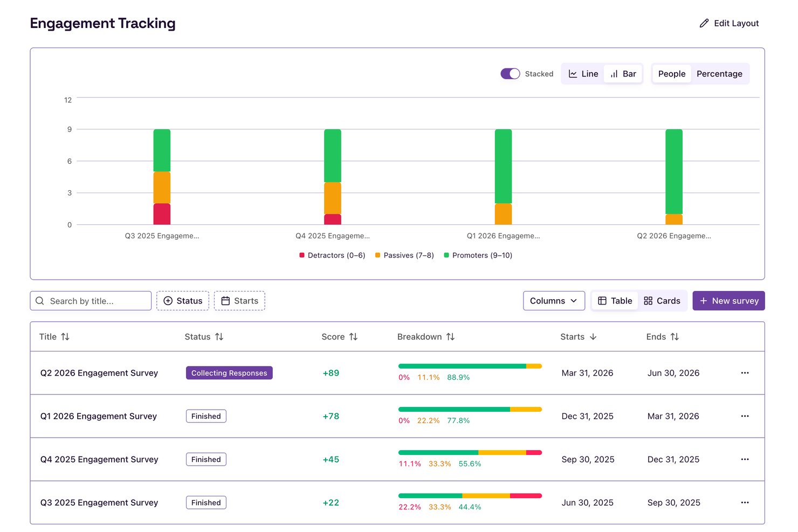Open more options for Q3 2025 survey
Screen dimensions: 798x532
click(745, 502)
